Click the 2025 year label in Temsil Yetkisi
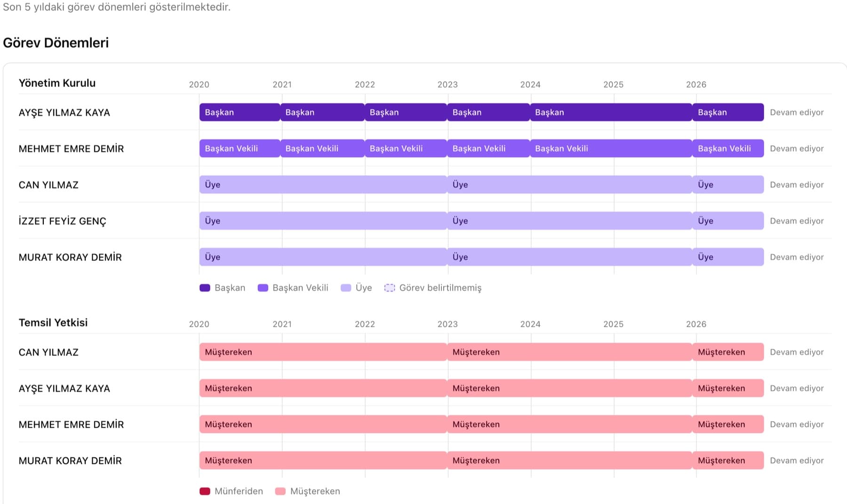Screen dimensions: 847x504 pos(613,324)
